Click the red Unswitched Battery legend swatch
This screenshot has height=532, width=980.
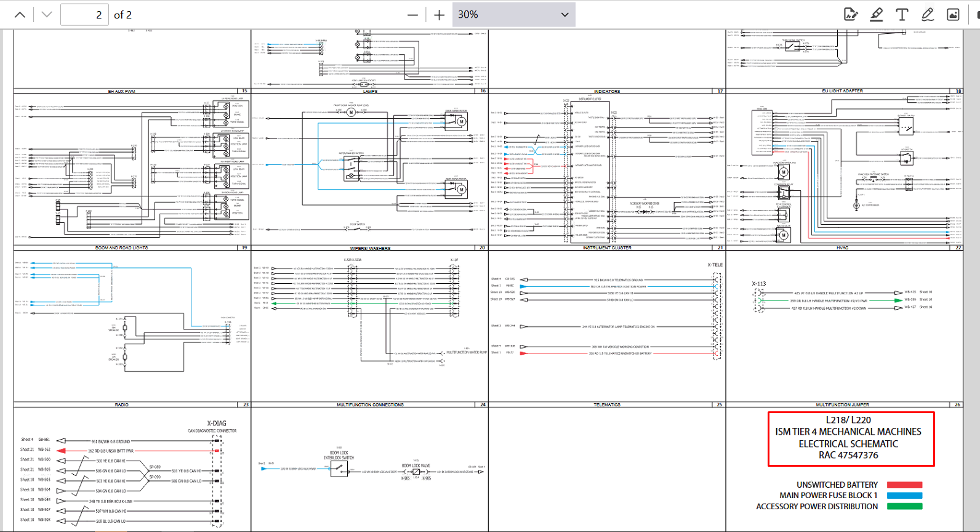pos(904,485)
